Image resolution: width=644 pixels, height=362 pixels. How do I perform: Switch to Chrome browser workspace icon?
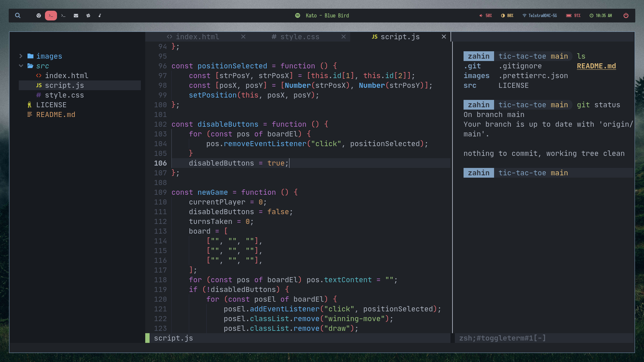coord(39,15)
